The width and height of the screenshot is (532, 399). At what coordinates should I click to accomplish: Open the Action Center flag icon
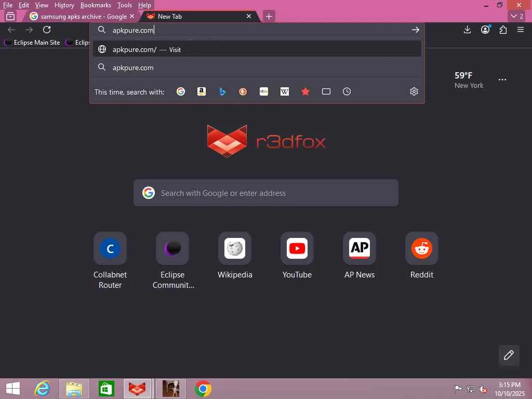[458, 389]
